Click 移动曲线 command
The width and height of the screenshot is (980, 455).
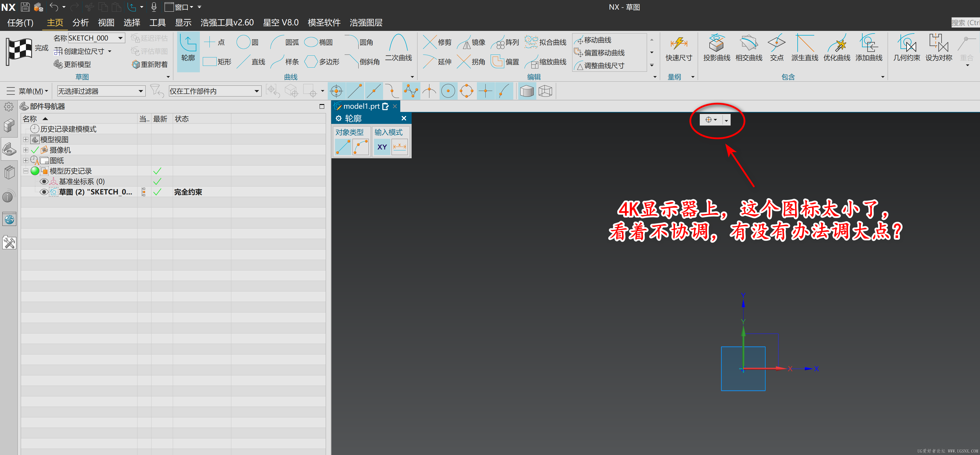[593, 40]
